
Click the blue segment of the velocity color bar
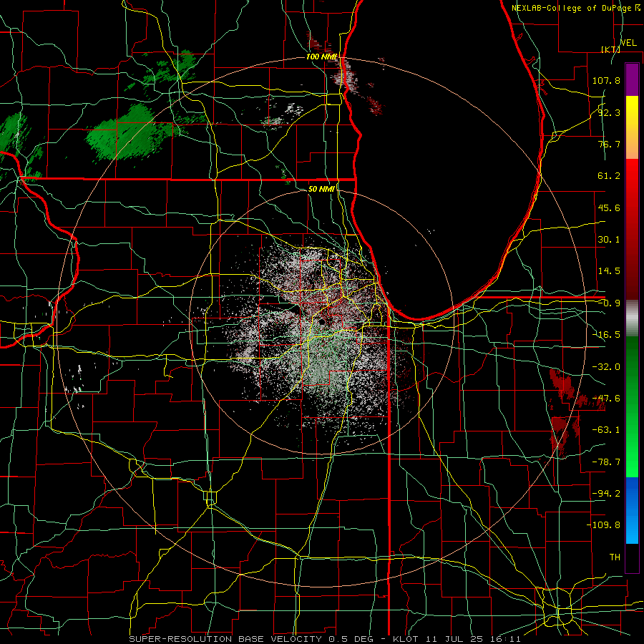coord(632,510)
